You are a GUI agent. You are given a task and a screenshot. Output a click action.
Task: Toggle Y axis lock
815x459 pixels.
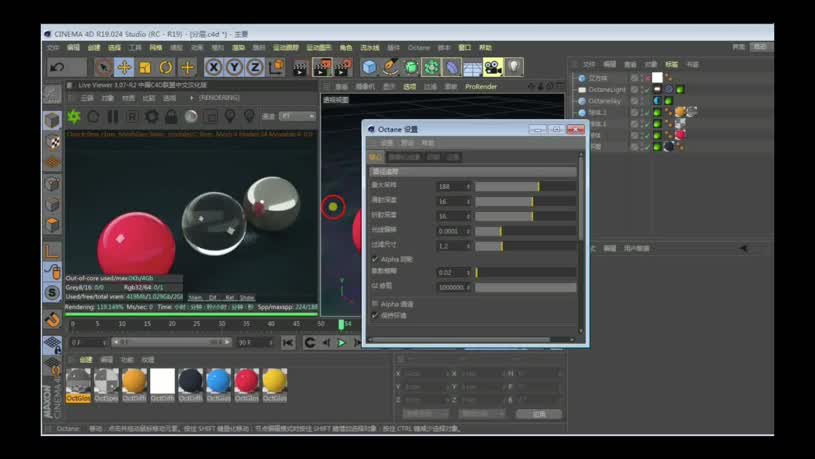(234, 67)
